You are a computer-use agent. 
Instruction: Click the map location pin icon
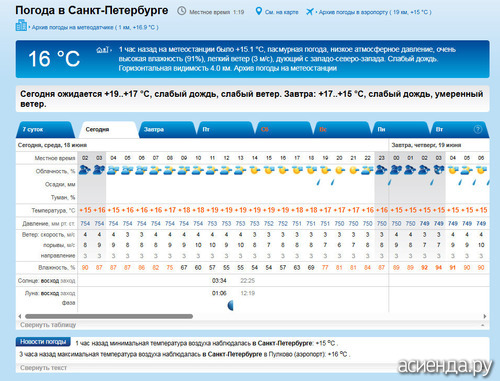(x=258, y=11)
